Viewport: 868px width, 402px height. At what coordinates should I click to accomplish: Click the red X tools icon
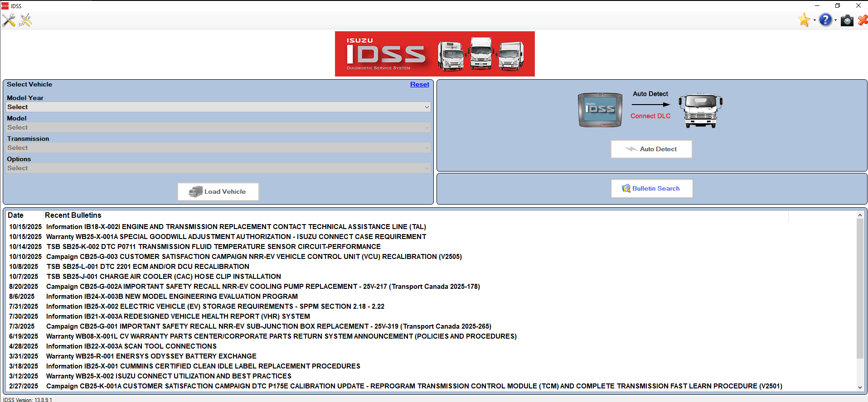click(x=863, y=20)
